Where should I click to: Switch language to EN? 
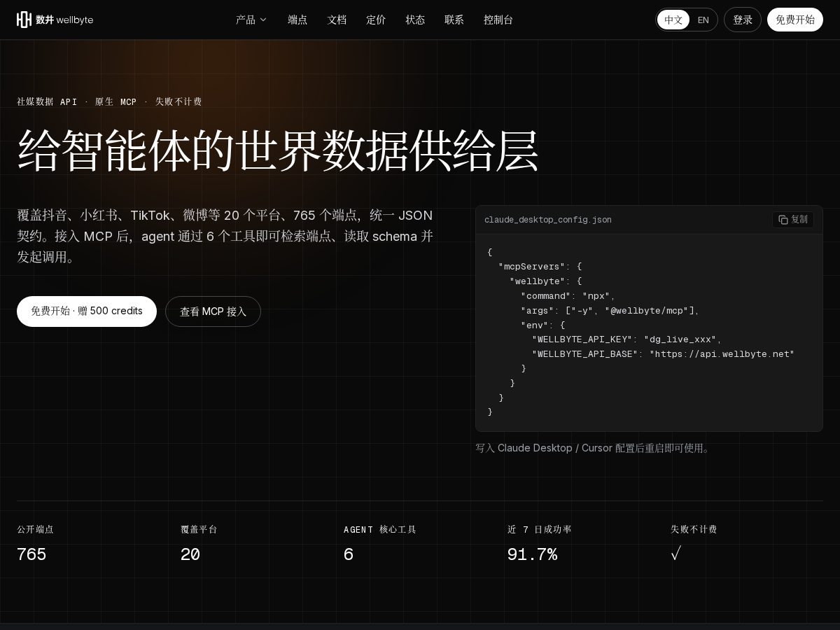click(x=703, y=20)
